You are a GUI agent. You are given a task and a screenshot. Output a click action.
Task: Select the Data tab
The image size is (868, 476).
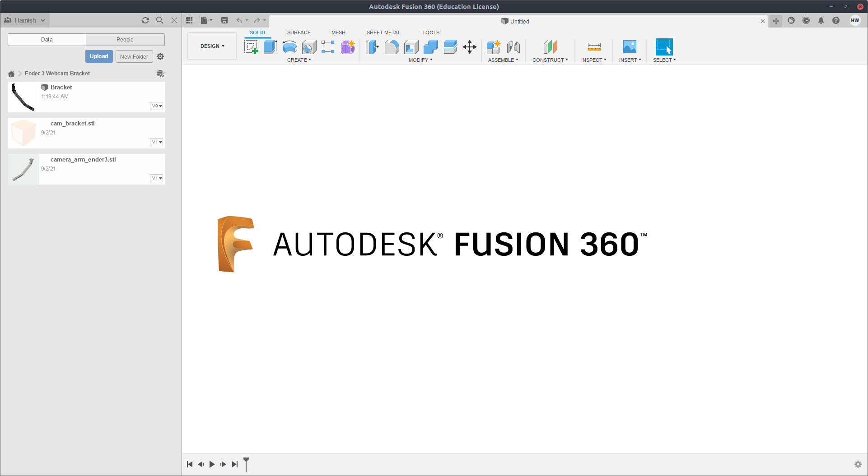tap(47, 40)
